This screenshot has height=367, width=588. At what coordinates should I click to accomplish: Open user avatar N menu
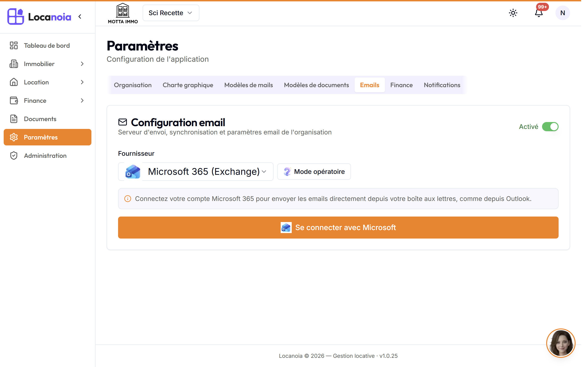pyautogui.click(x=562, y=13)
